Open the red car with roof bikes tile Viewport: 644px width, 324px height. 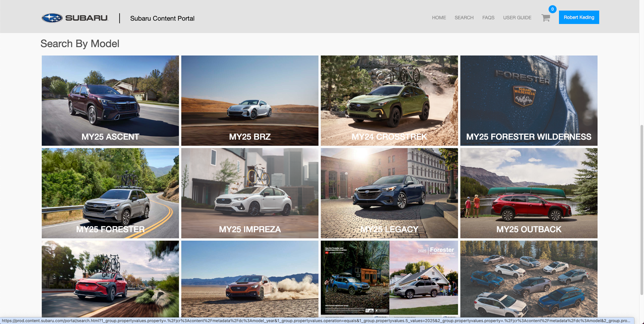(110, 279)
